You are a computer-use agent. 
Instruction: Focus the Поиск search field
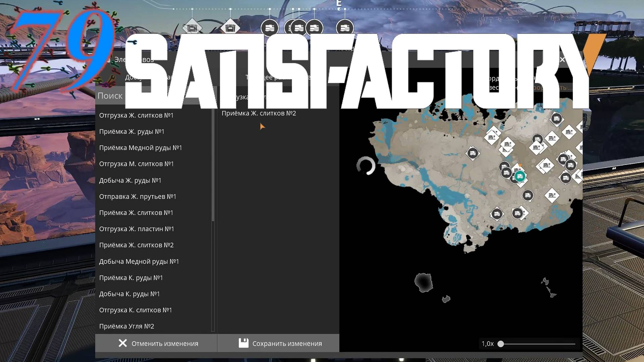coord(111,96)
